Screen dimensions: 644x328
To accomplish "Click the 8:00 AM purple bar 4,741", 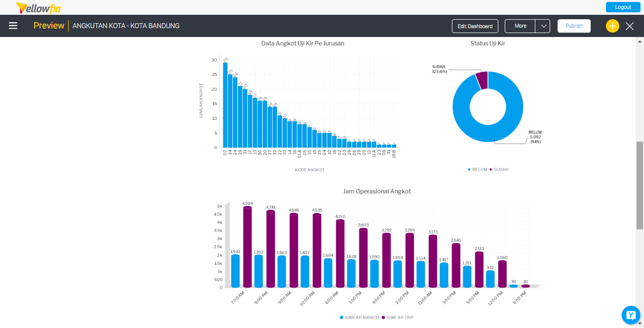I will coord(271,249).
